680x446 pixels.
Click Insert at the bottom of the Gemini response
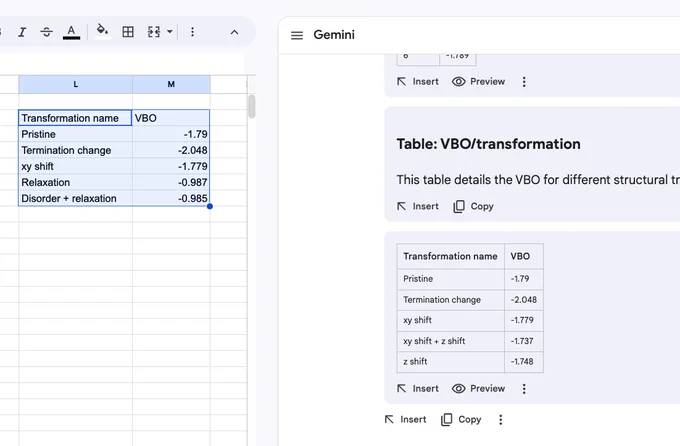(x=405, y=420)
